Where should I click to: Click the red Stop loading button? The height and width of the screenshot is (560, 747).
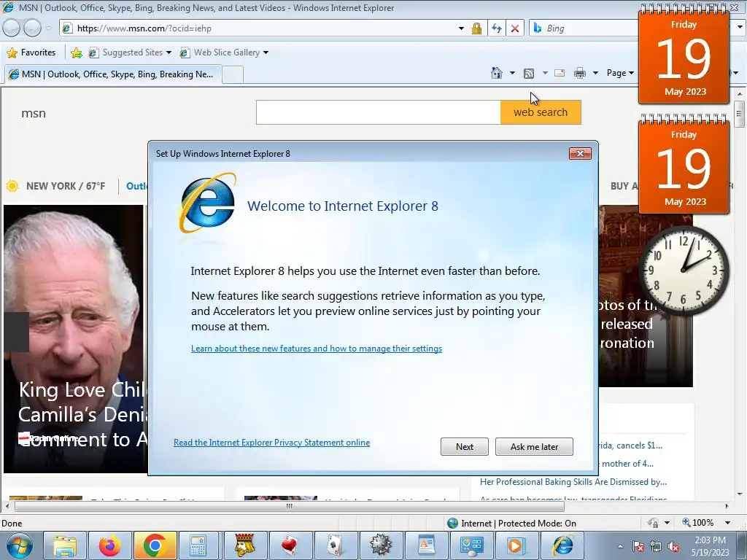(515, 28)
